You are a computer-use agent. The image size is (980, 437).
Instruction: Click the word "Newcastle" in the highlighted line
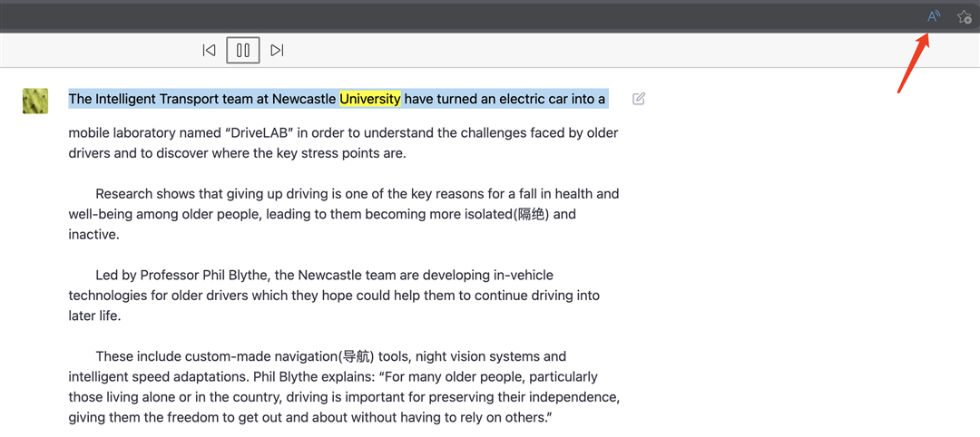pyautogui.click(x=305, y=99)
